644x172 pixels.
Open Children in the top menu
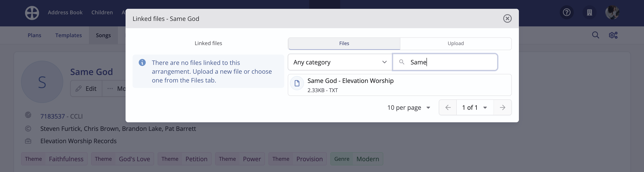102,13
